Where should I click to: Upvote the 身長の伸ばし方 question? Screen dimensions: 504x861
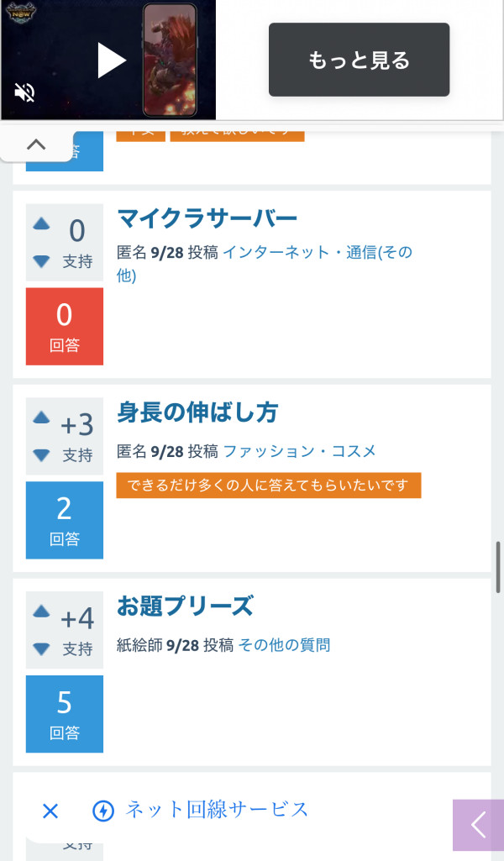coord(41,417)
